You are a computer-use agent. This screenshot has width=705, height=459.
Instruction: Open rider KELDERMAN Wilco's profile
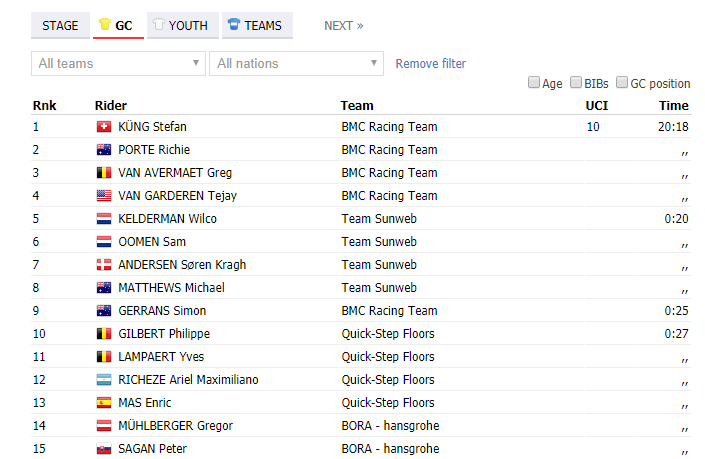167,219
